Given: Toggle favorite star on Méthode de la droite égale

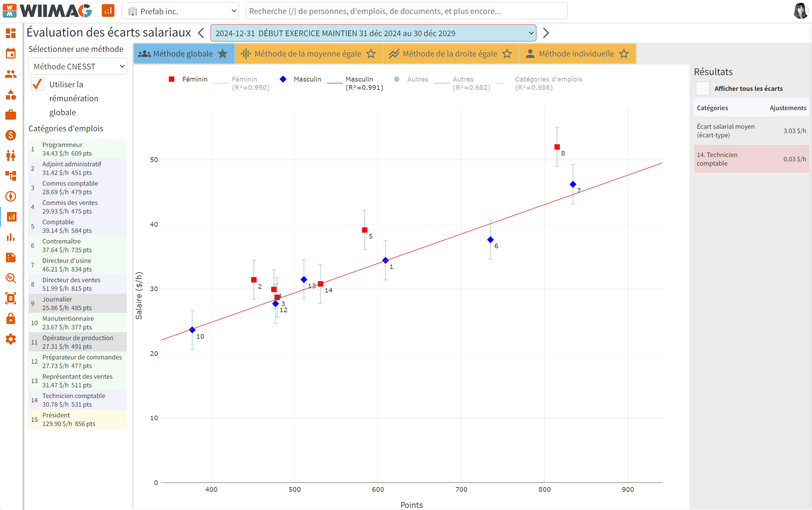Looking at the screenshot, I should click(507, 54).
